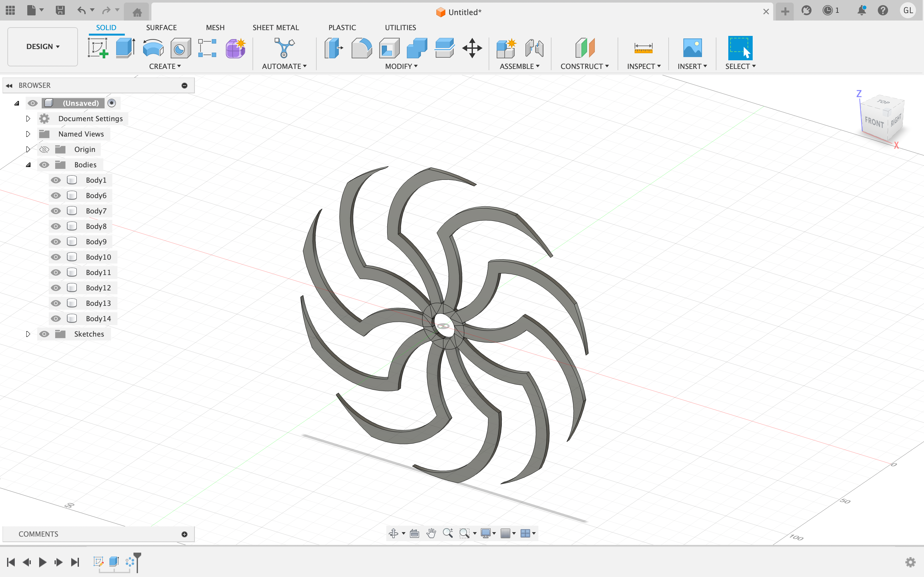
Task: Expand the Document Settings node
Action: click(28, 119)
